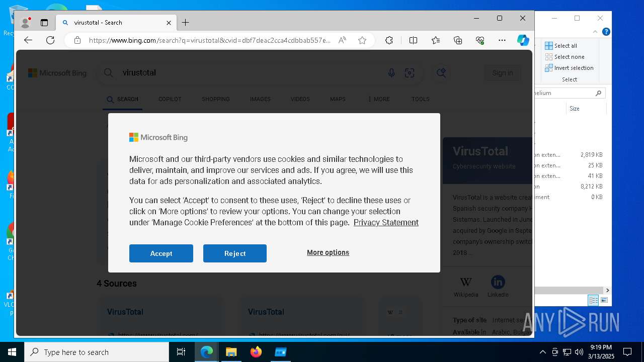This screenshot has height=362, width=644.
Task: Open the TOOLS search option
Action: (420, 99)
